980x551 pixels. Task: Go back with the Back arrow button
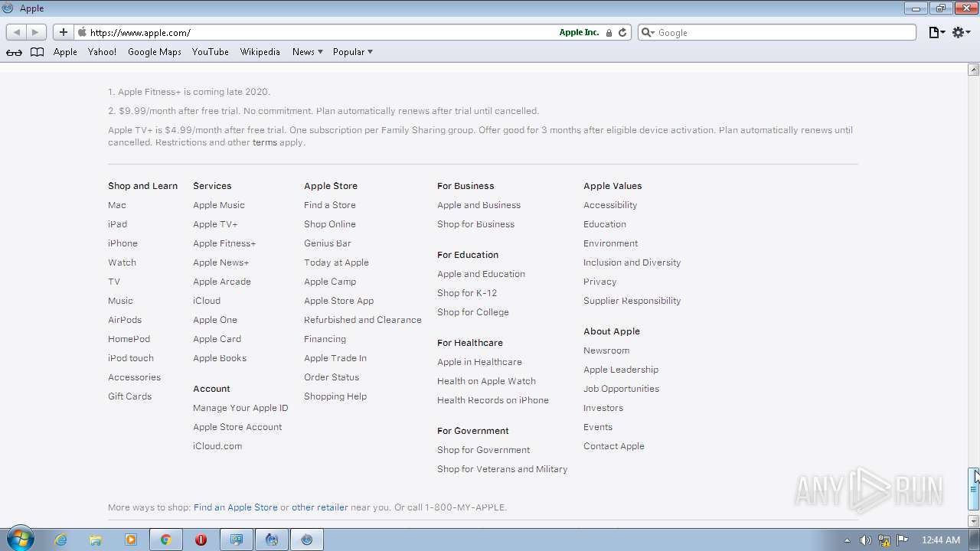[16, 32]
